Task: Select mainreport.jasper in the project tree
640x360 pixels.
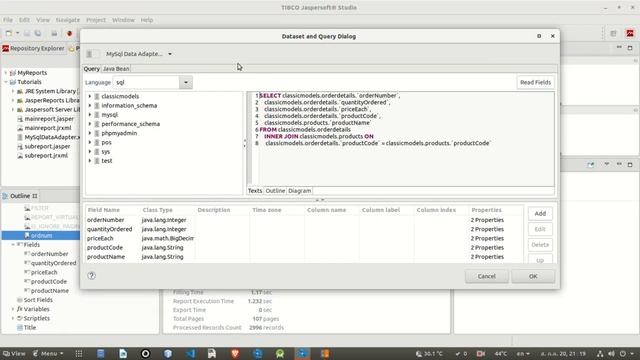Action: pos(49,119)
